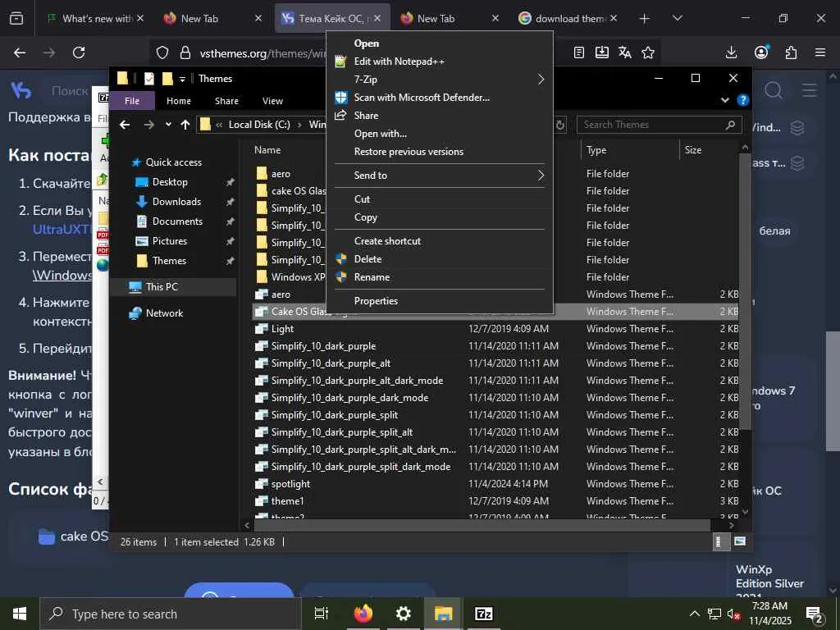The height and width of the screenshot is (630, 840).
Task: Translate page icon in Firefox address bar
Action: tap(624, 52)
